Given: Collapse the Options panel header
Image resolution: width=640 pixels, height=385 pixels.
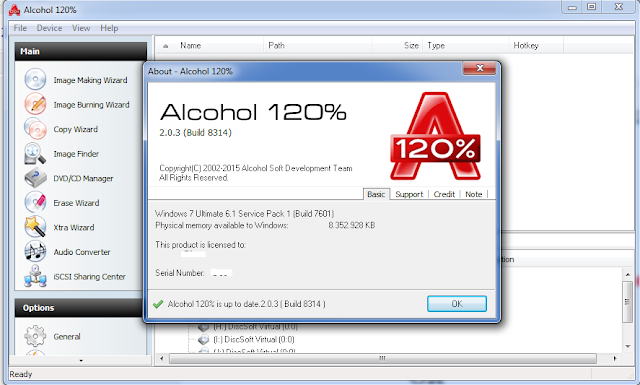Looking at the screenshot, I should click(81, 308).
